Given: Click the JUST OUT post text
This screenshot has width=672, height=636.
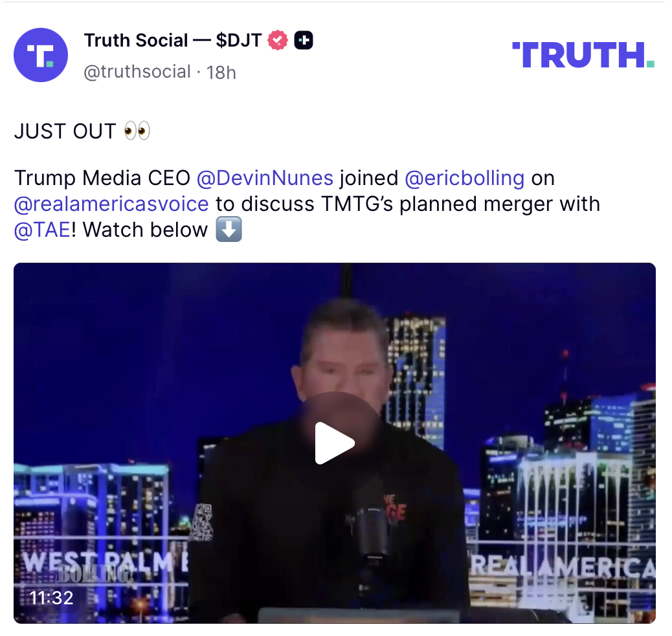Looking at the screenshot, I should pos(65,131).
